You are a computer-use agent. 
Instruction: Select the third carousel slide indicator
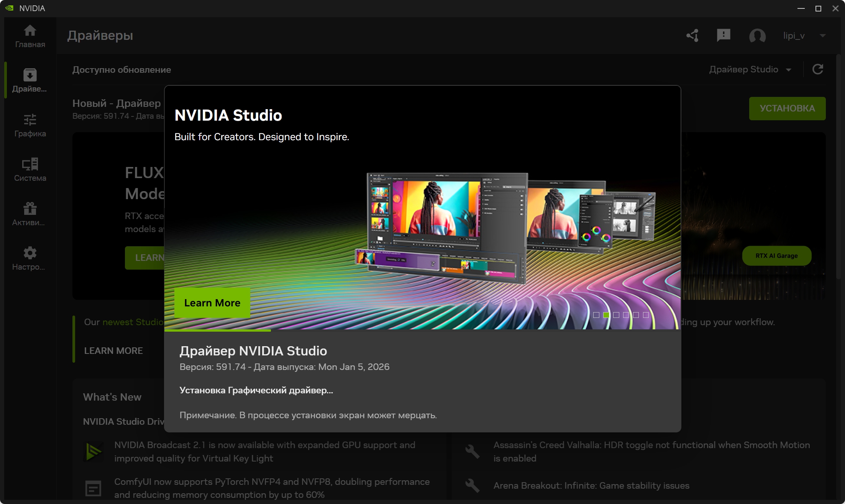[x=616, y=315]
